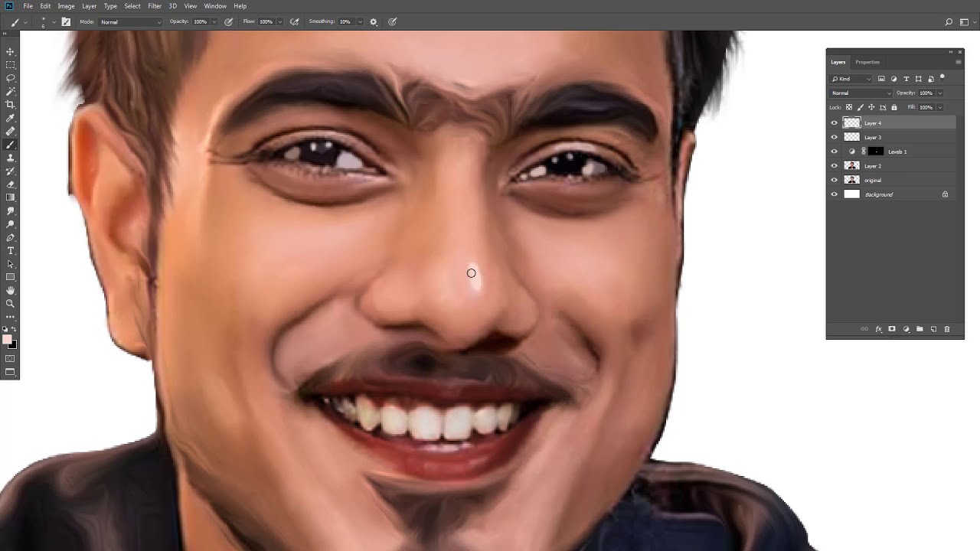Toggle lock all layer attributes

[894, 107]
